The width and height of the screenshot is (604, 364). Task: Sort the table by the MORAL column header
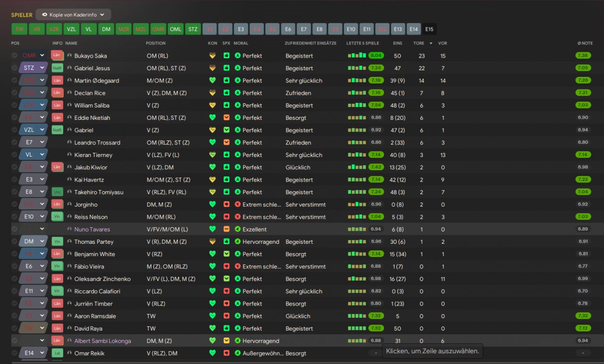coord(241,43)
